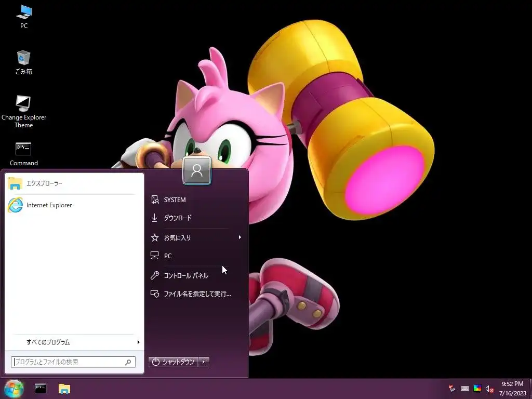Click the ダウンロード download arrow icon

[154, 218]
